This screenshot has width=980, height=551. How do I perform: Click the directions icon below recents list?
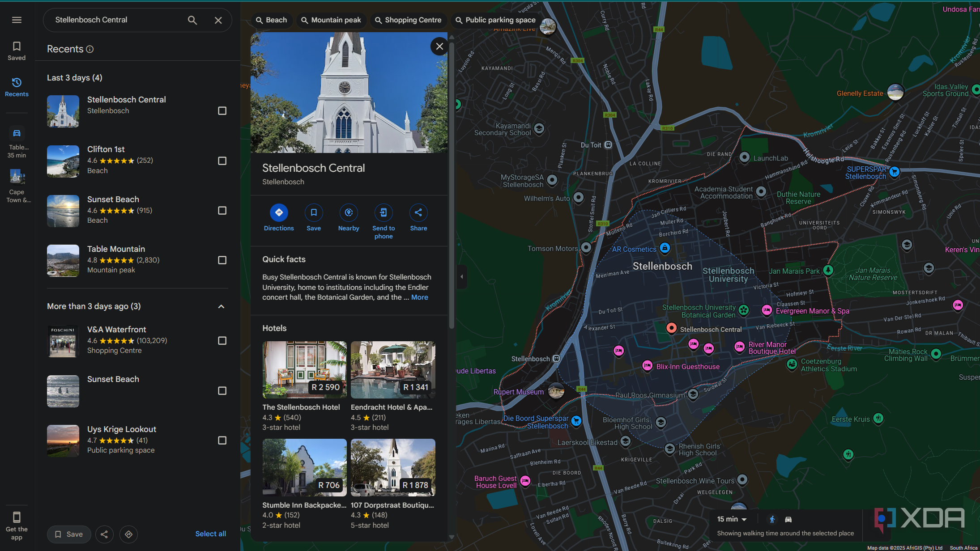pos(129,534)
